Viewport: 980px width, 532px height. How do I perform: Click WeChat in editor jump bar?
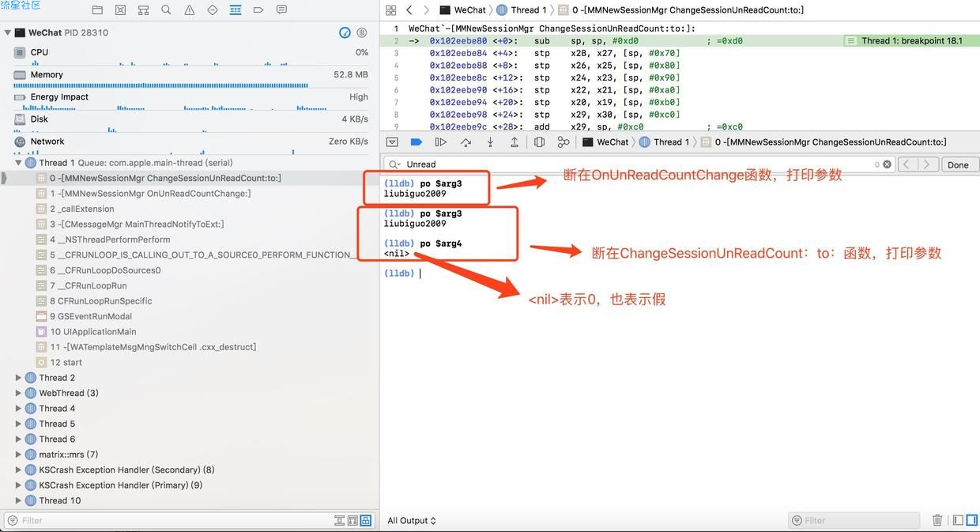coord(463,10)
